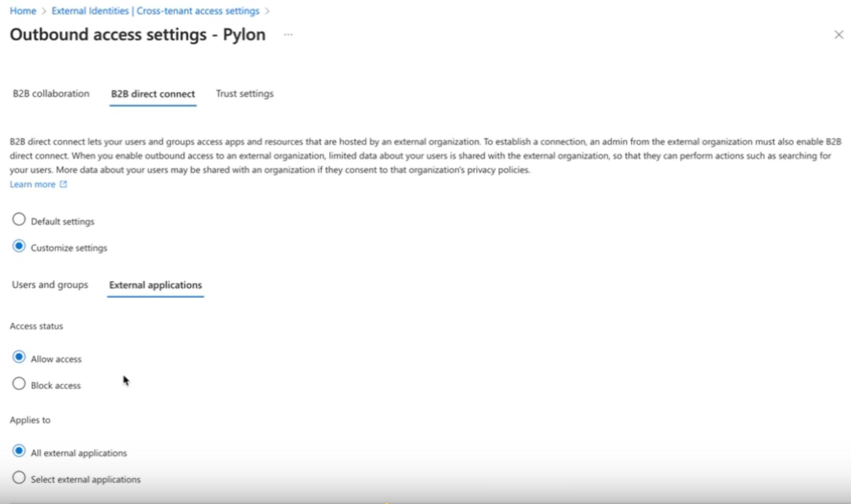Open the B2B direct connect tab

(x=153, y=94)
